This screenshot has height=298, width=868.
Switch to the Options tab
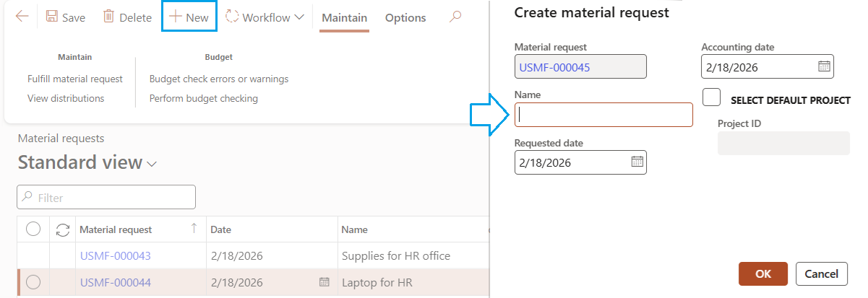click(405, 17)
